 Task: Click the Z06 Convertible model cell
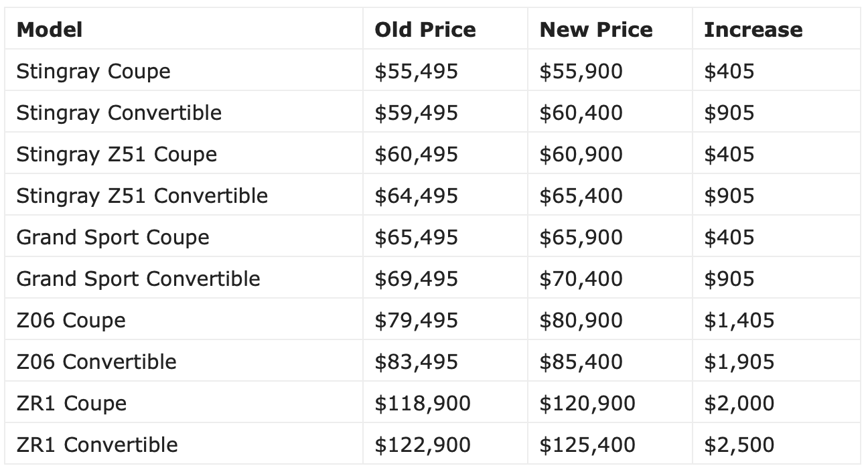(96, 362)
